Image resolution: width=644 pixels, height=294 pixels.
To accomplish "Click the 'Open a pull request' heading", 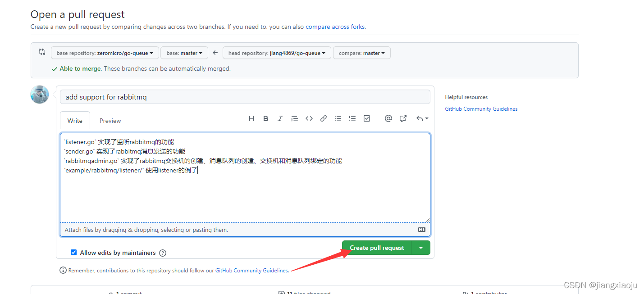I will point(78,14).
